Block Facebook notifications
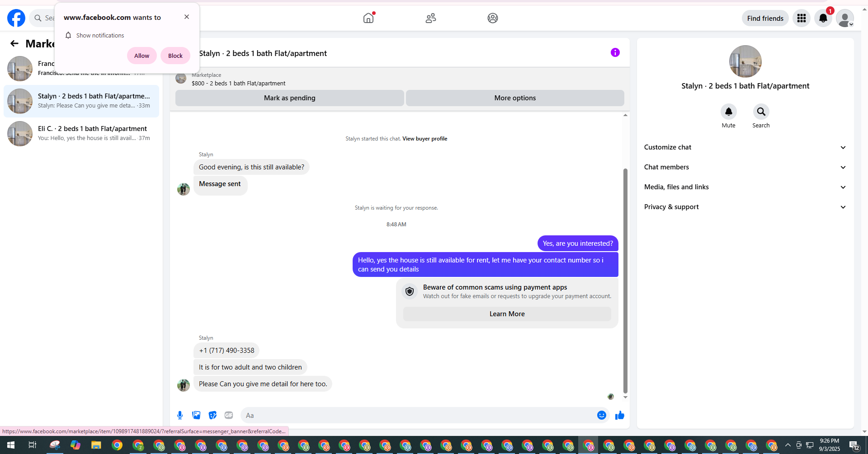Image resolution: width=868 pixels, height=454 pixels. pyautogui.click(x=175, y=56)
